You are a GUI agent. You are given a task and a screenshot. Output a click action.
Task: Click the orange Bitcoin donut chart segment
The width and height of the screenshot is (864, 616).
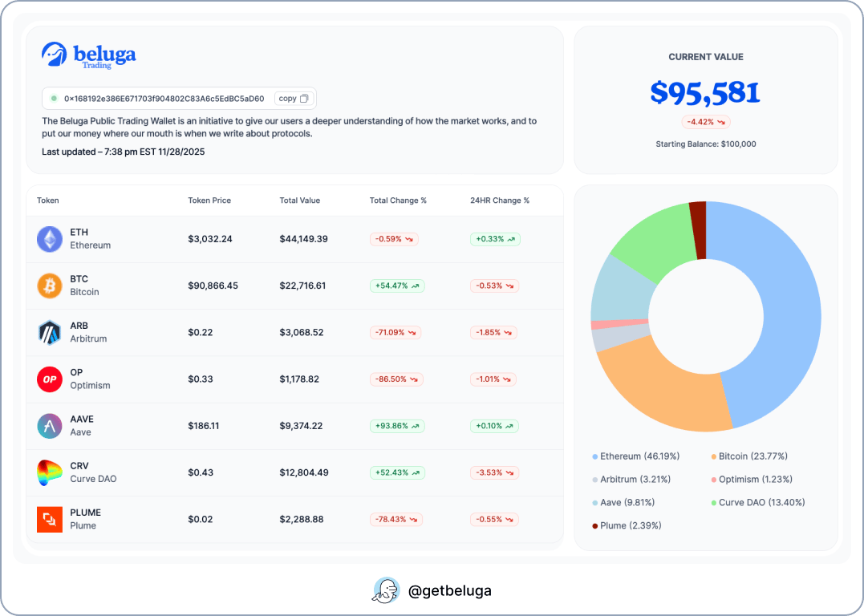670,390
